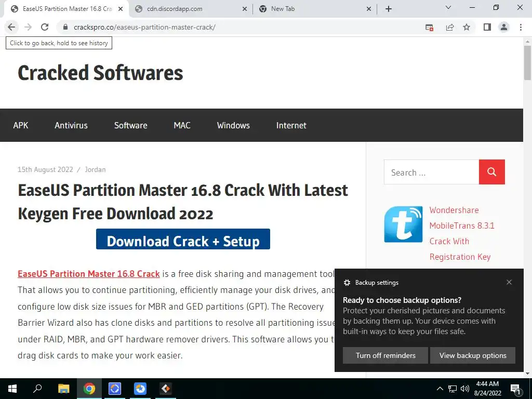Reload the page with the refresh icon

pos(45,27)
